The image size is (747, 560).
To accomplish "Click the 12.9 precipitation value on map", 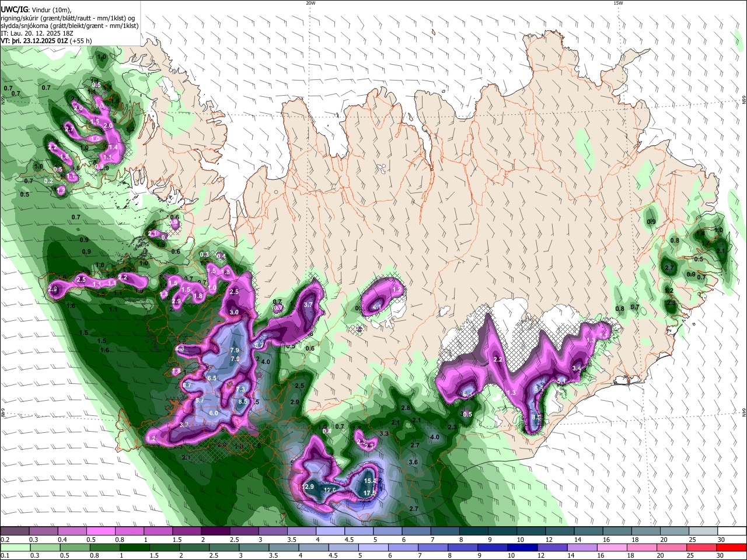I will [x=308, y=487].
